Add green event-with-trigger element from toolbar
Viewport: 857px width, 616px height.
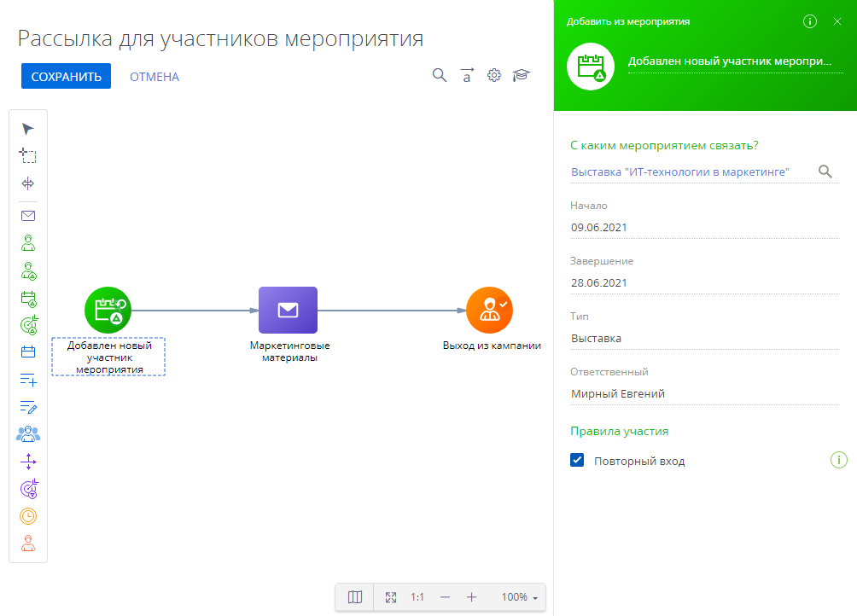click(x=28, y=299)
